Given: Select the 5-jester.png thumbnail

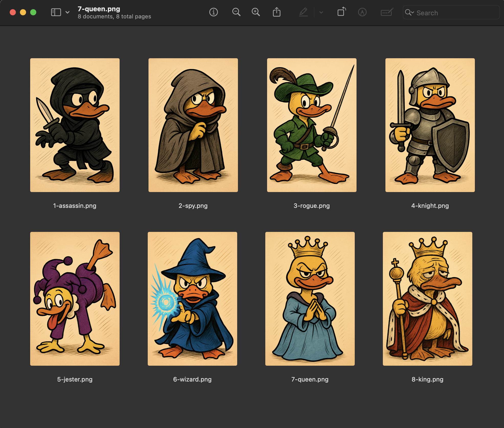Looking at the screenshot, I should pos(75,299).
